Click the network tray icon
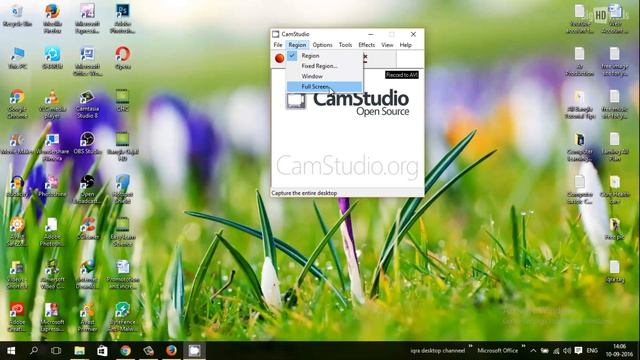The image size is (640, 360). point(556,351)
